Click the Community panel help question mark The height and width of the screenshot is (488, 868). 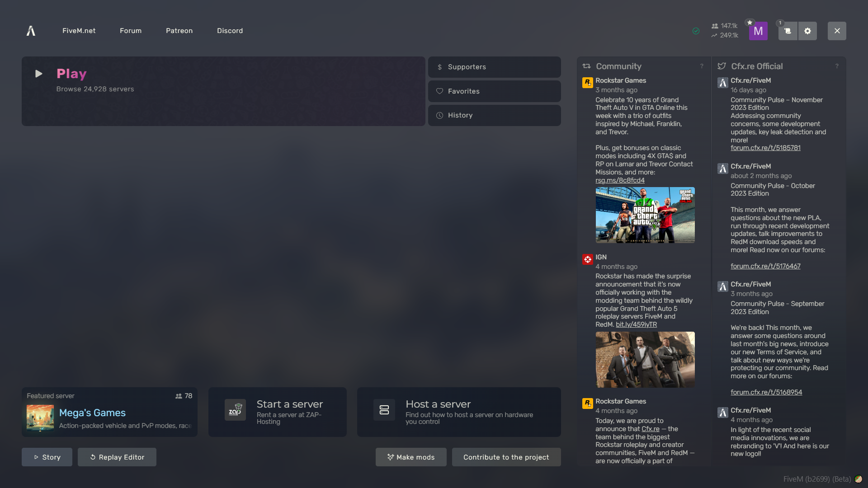click(x=702, y=66)
